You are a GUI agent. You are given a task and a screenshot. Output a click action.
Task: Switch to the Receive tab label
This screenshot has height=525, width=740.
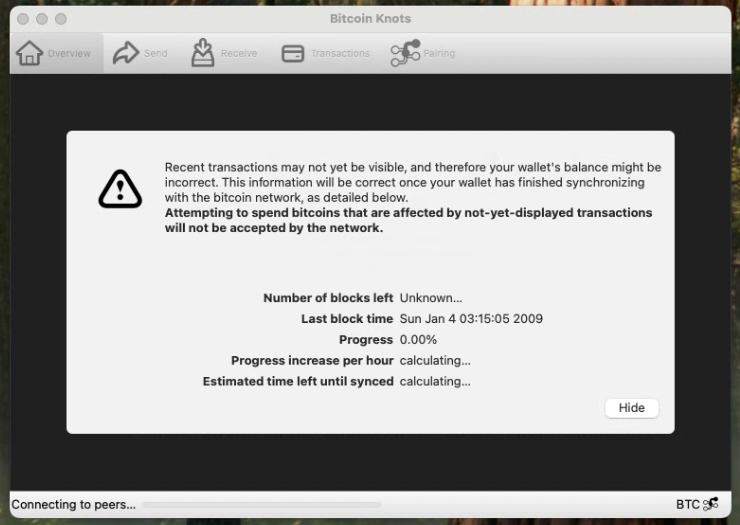[239, 53]
